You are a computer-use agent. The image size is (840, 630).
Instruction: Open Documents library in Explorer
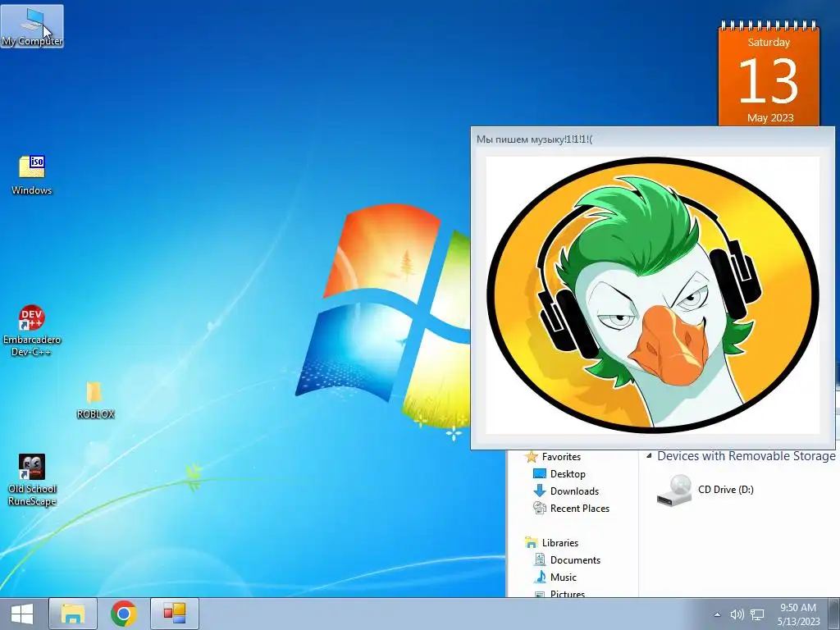(x=575, y=559)
